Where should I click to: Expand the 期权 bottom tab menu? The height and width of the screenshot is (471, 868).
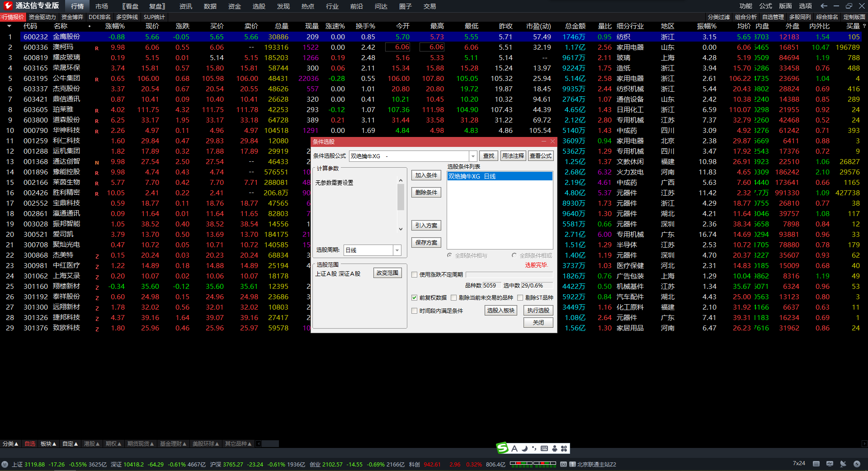click(113, 444)
